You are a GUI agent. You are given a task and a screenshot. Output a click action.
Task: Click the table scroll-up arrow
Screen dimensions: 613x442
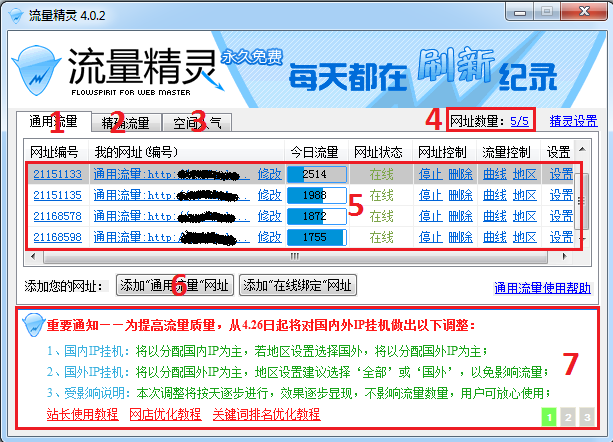coord(582,149)
